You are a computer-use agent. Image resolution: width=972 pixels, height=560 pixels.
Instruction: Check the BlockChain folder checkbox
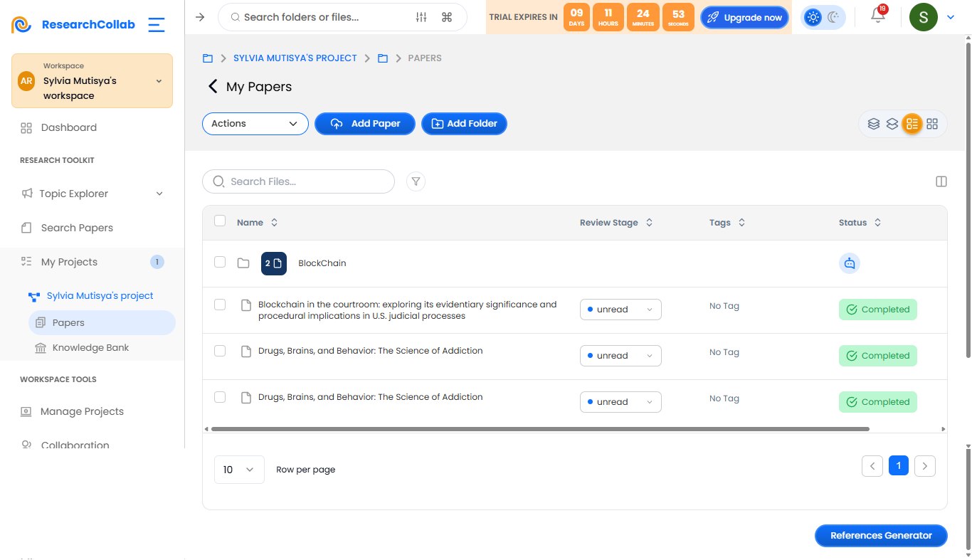[x=220, y=262]
